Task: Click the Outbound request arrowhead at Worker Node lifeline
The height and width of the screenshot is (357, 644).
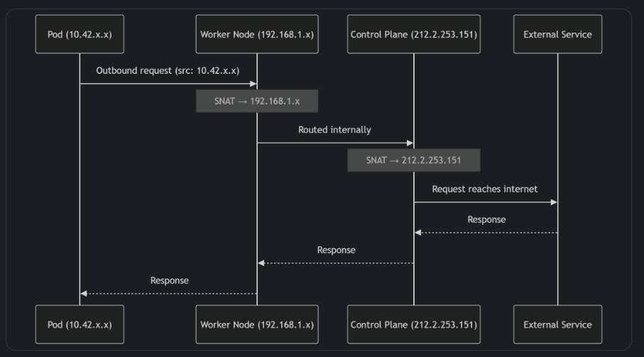Action: [x=253, y=84]
